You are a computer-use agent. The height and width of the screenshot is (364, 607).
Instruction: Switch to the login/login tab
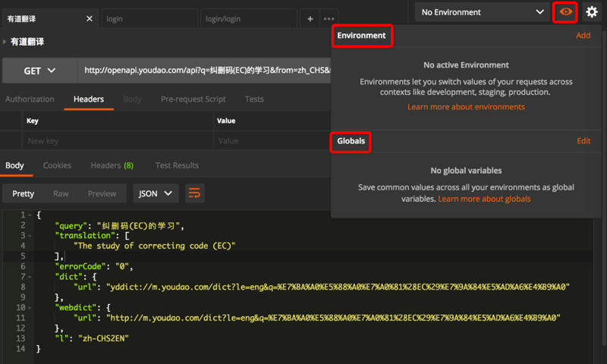pos(249,18)
